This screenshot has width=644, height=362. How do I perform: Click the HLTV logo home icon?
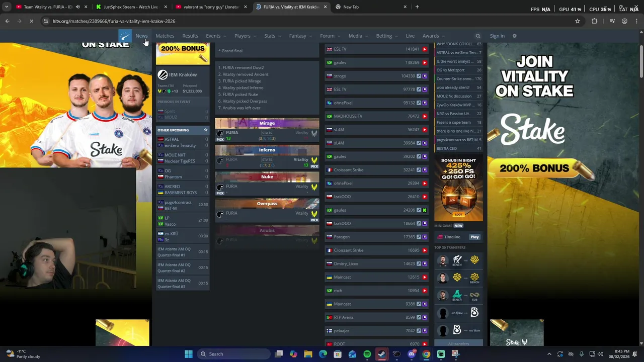coord(125,36)
